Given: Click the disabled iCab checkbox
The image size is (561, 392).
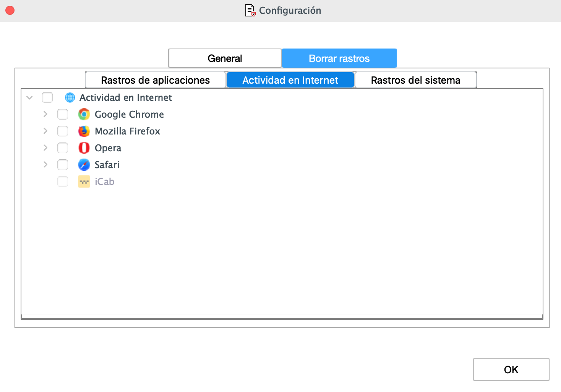Looking at the screenshot, I should click(63, 181).
